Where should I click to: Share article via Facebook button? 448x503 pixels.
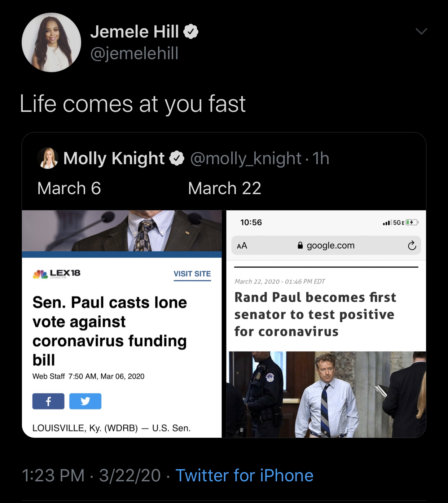48,401
